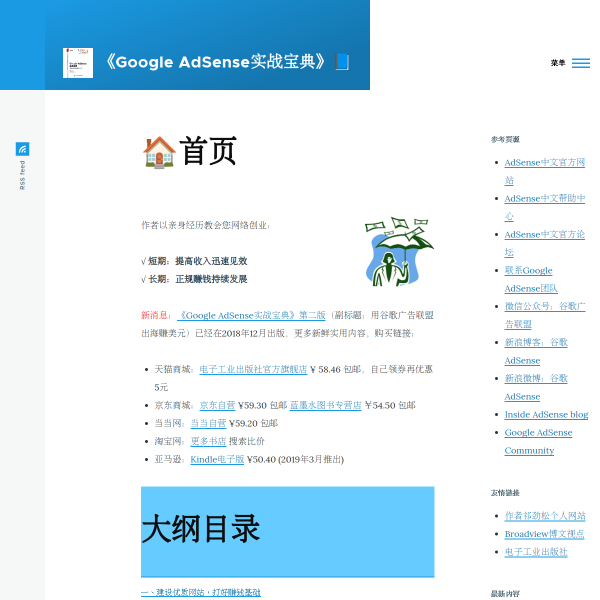The width and height of the screenshot is (600, 600).
Task: Click the book cover logo thumbnail
Action: (x=78, y=63)
